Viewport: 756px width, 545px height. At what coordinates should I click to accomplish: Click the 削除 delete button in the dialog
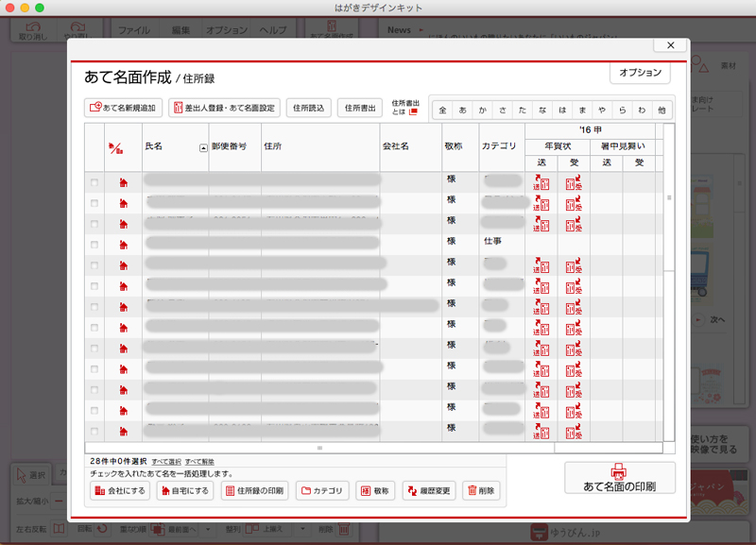click(481, 490)
